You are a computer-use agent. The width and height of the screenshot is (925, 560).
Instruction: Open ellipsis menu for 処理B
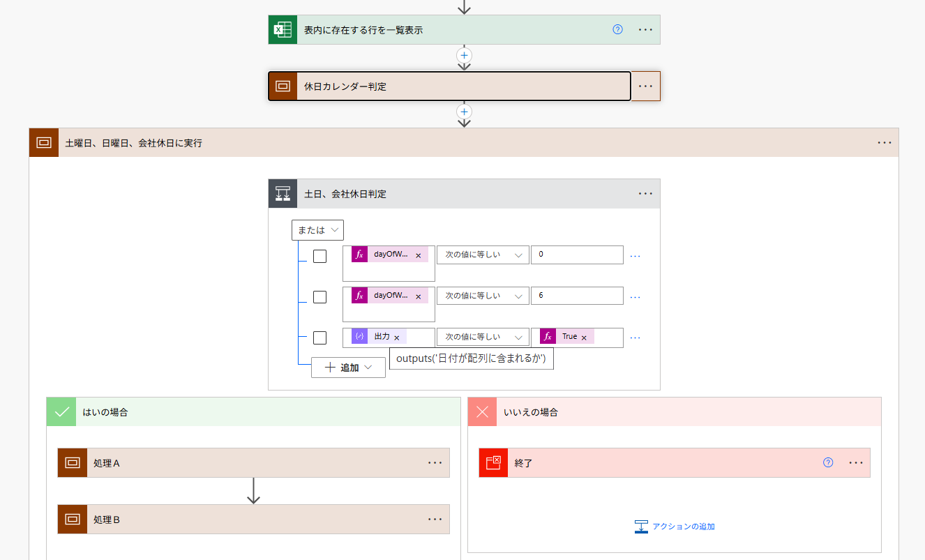(x=435, y=520)
